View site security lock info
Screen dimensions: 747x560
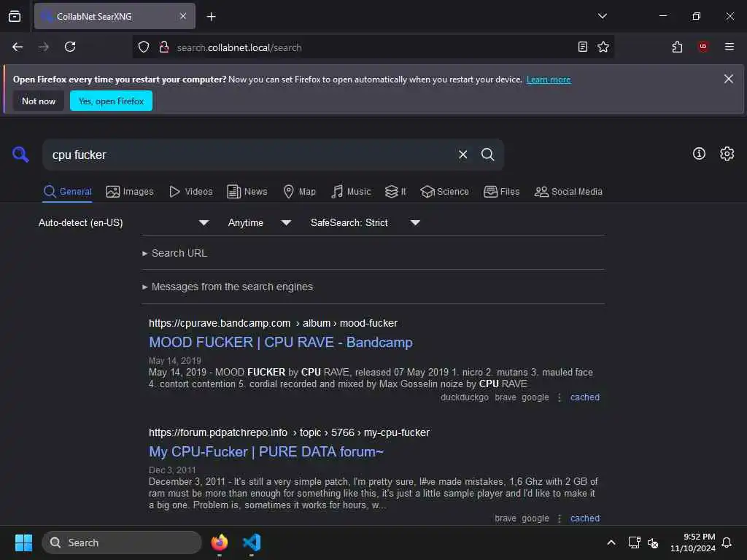tap(164, 47)
